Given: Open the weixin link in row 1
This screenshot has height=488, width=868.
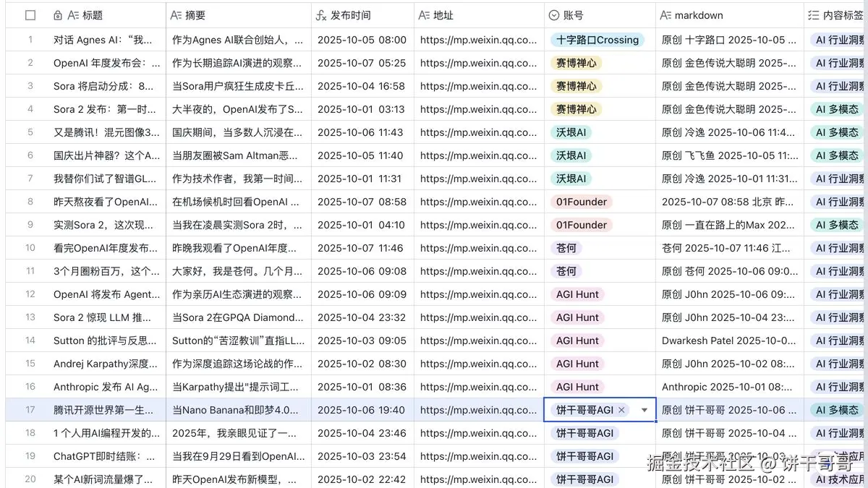Looking at the screenshot, I should (x=477, y=40).
